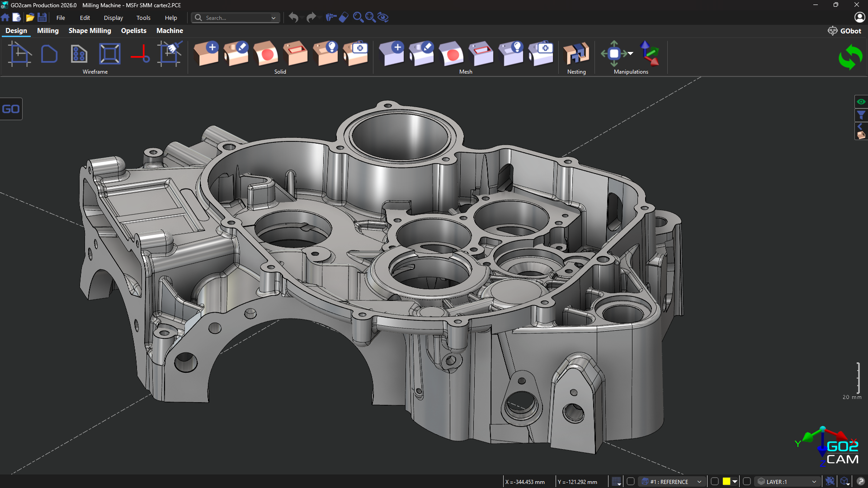This screenshot has width=868, height=488.
Task: Toggle the eye visibility icon on right panel
Action: click(861, 102)
